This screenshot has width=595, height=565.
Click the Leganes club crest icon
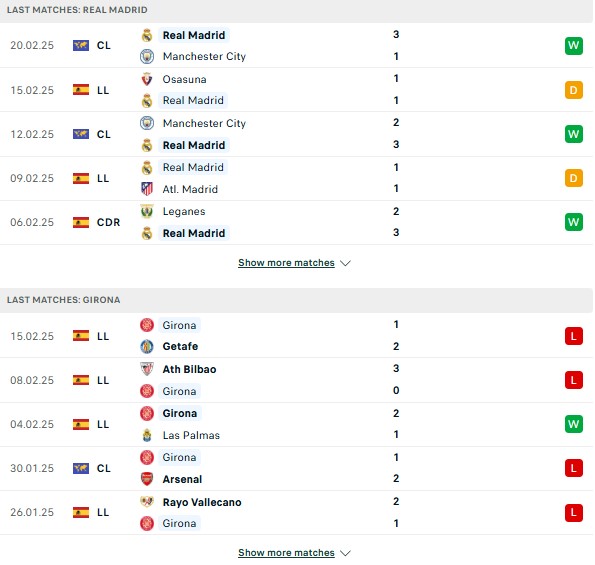(147, 211)
